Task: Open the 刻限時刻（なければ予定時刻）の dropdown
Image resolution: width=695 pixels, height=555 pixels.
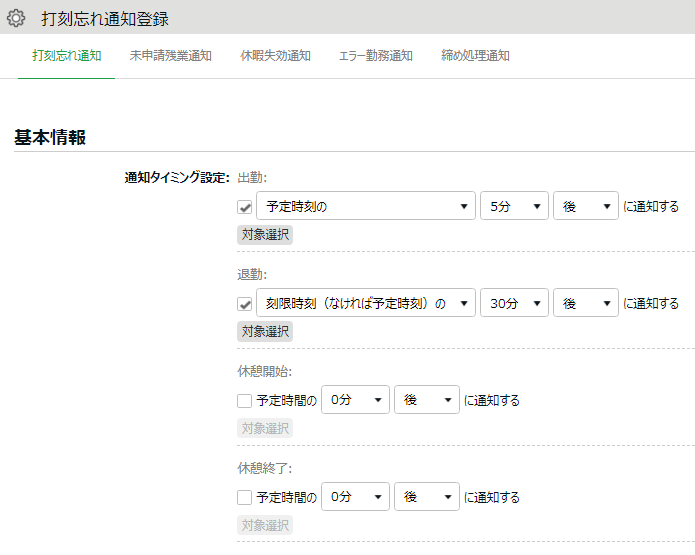Action: click(x=365, y=304)
